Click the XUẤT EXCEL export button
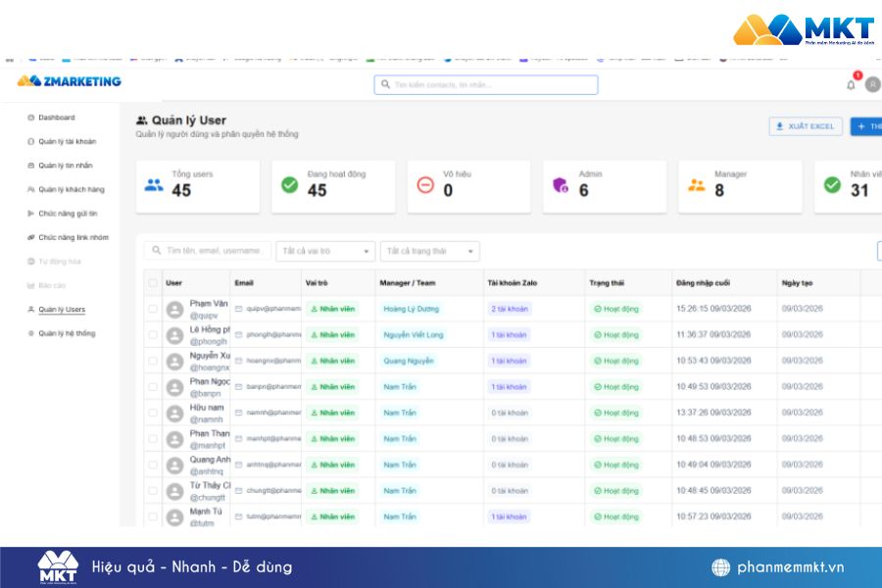This screenshot has height=588, width=882. [x=806, y=126]
